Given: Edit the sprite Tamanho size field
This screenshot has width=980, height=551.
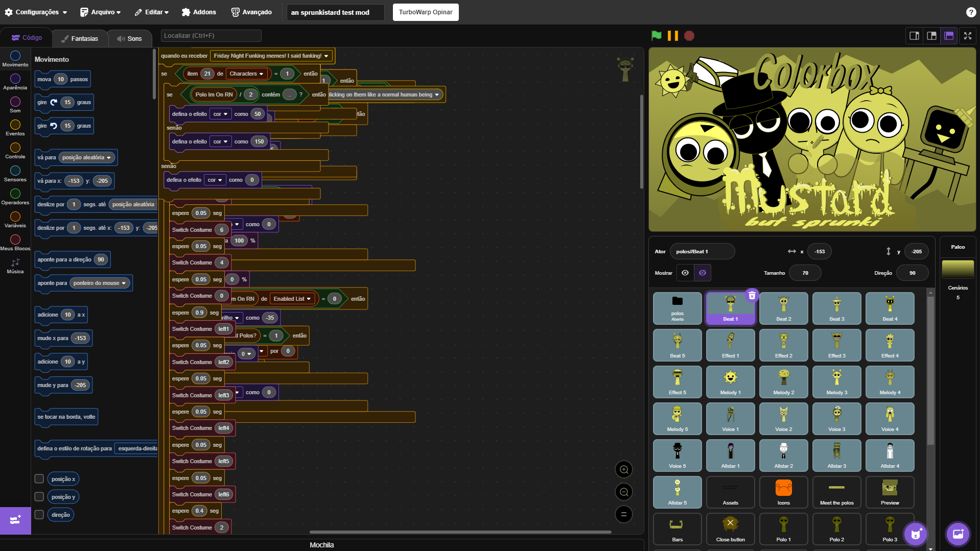Looking at the screenshot, I should 805,273.
